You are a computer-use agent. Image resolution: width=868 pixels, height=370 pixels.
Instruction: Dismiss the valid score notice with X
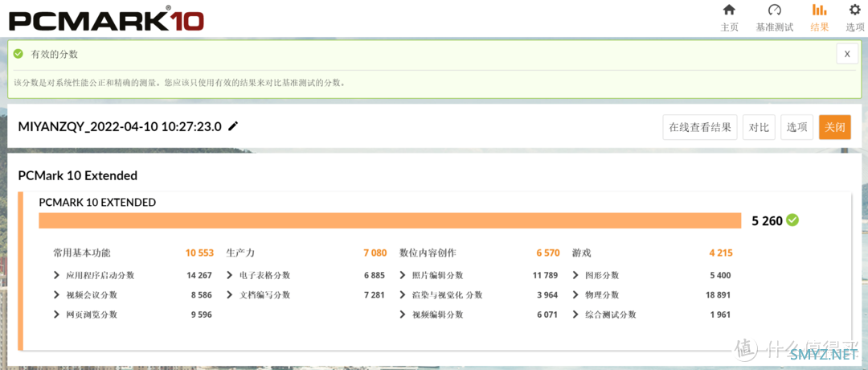(847, 54)
